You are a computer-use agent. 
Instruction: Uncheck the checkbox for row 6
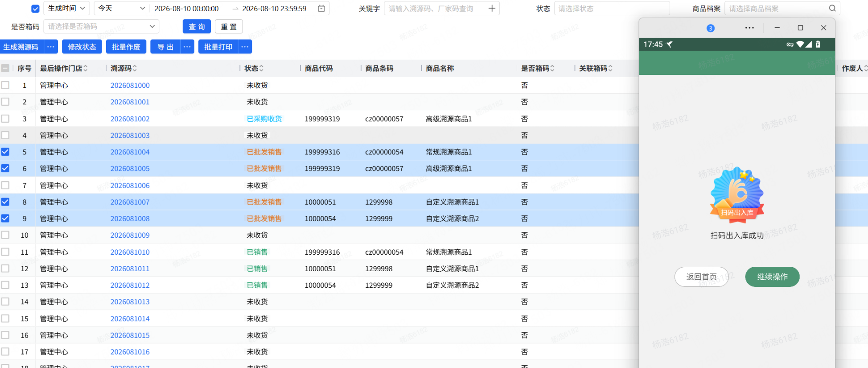pos(5,168)
